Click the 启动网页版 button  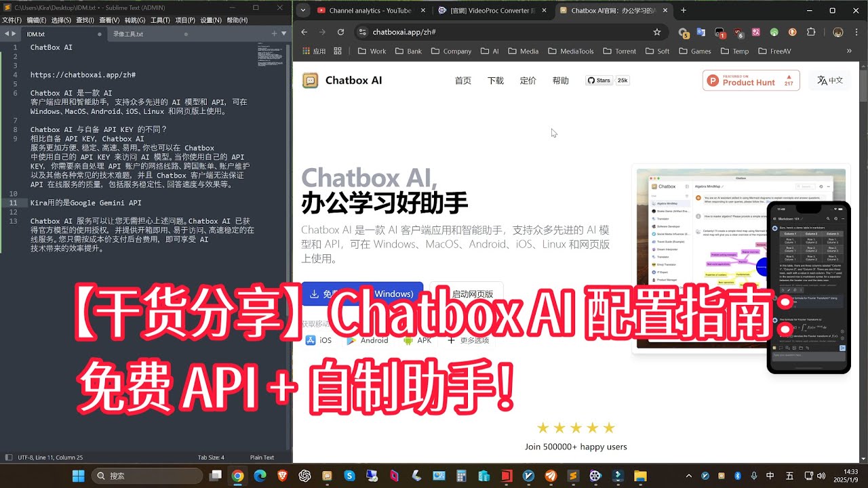coord(467,293)
